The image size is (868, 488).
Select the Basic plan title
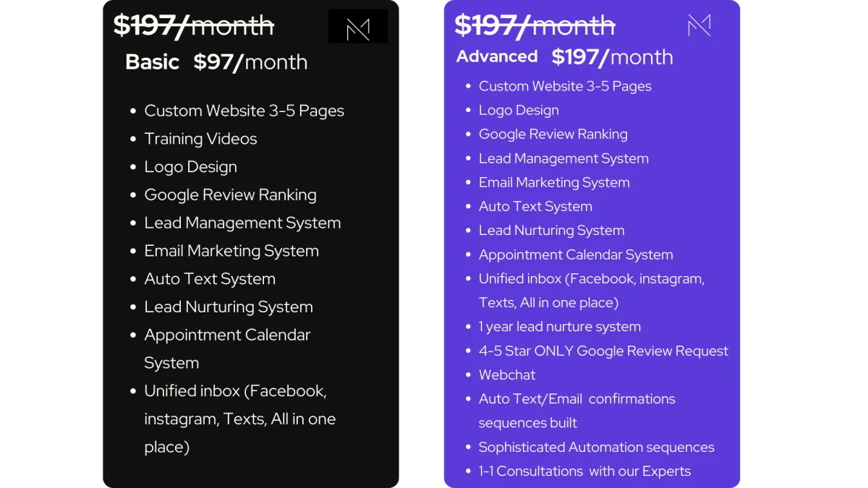152,62
